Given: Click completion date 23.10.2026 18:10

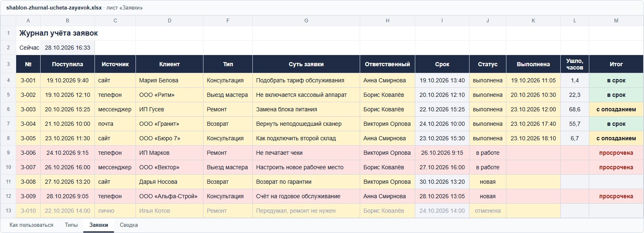Looking at the screenshot, I should coord(533,138).
